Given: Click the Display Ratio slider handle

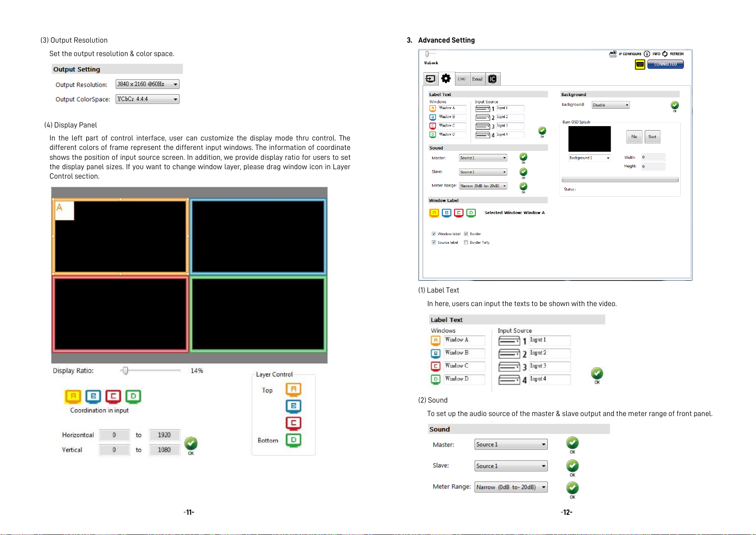Looking at the screenshot, I should [126, 371].
